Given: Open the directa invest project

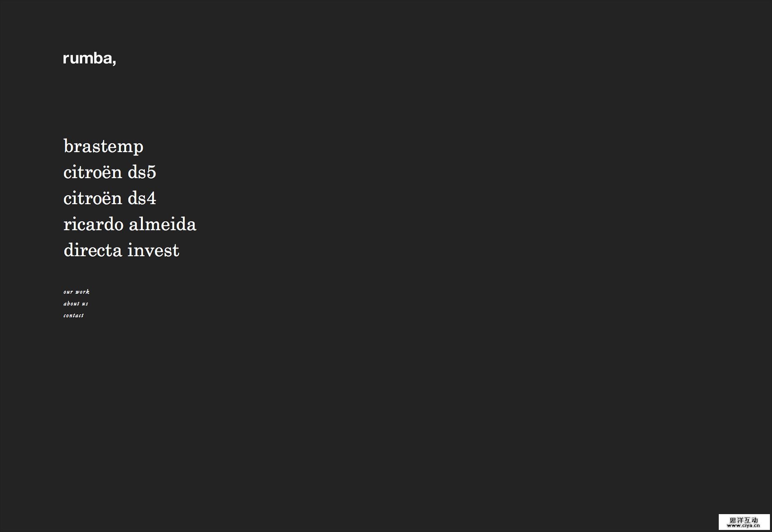Looking at the screenshot, I should [x=121, y=250].
